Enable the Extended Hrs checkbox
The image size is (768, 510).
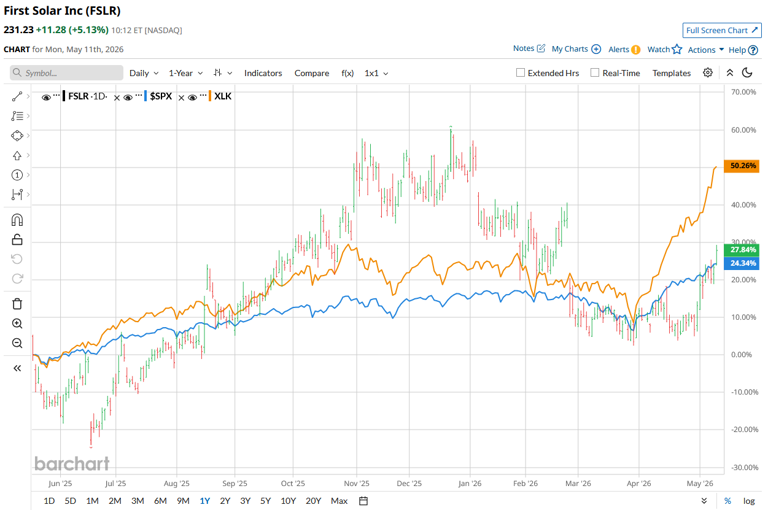(520, 73)
